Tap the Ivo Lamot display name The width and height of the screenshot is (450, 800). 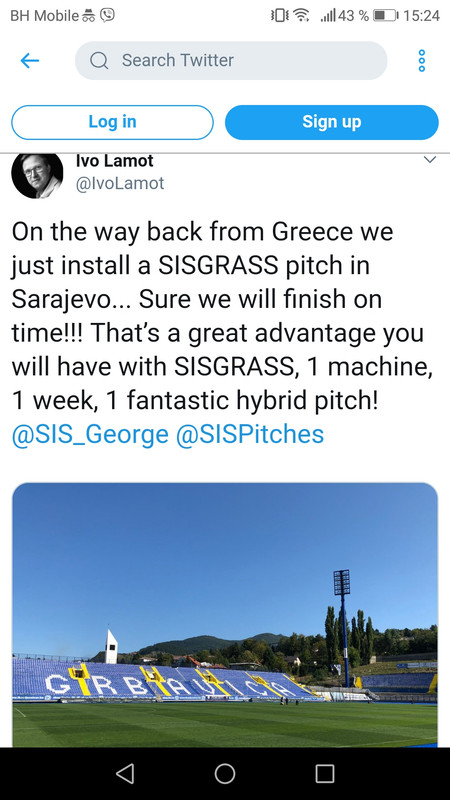click(114, 161)
